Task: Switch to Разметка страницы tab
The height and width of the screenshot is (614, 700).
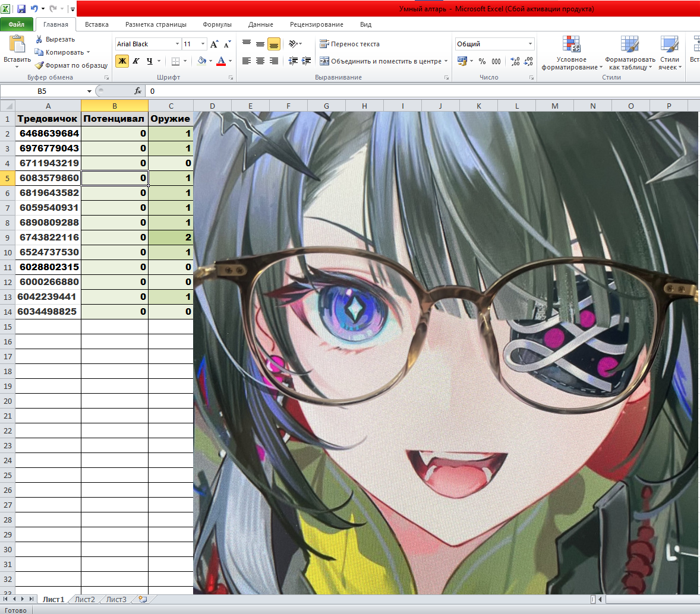Action: click(x=156, y=24)
